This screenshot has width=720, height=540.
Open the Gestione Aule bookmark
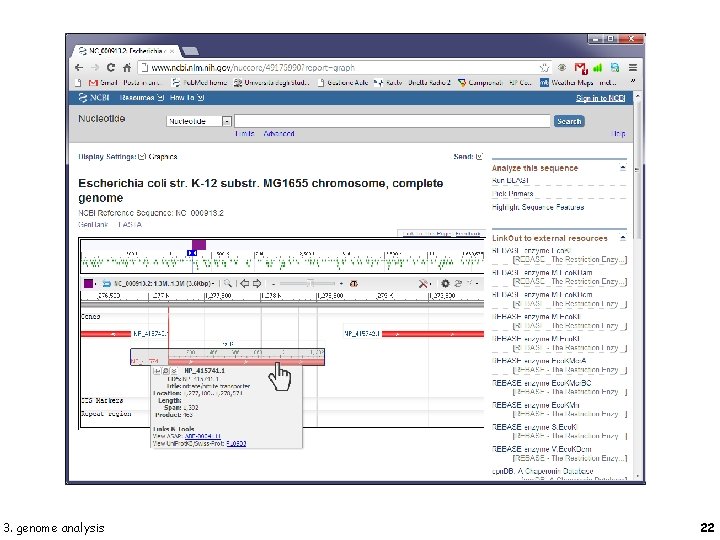[x=343, y=83]
